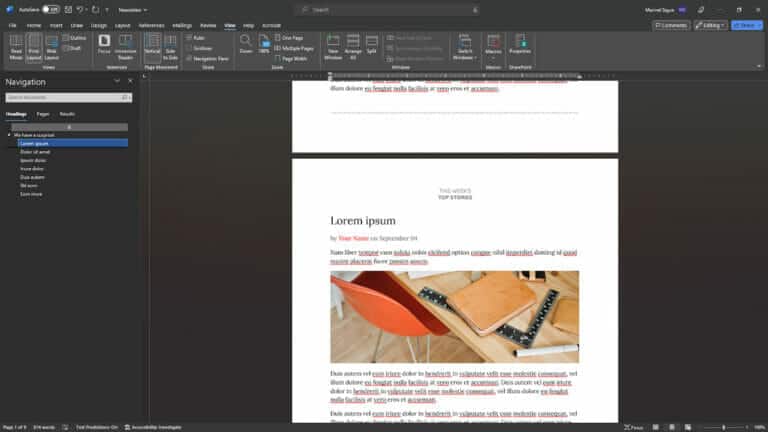Open a New Window
Image resolution: width=768 pixels, height=432 pixels.
tap(333, 48)
